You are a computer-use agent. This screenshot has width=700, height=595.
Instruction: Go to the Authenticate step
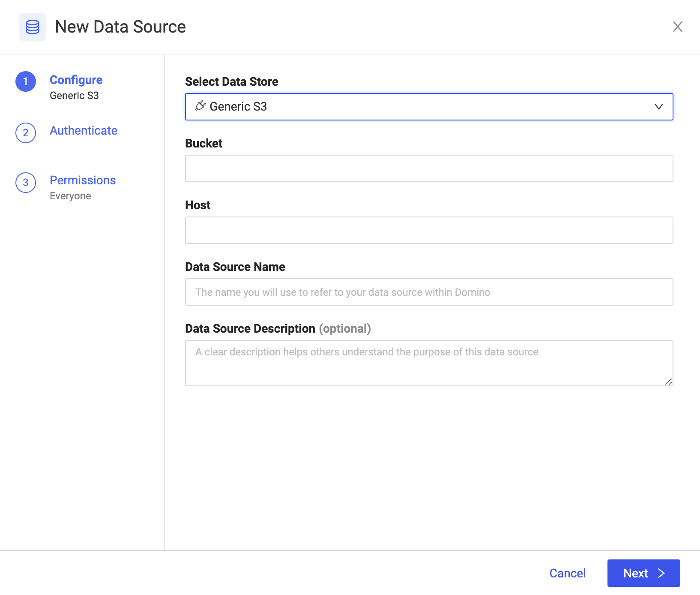84,130
